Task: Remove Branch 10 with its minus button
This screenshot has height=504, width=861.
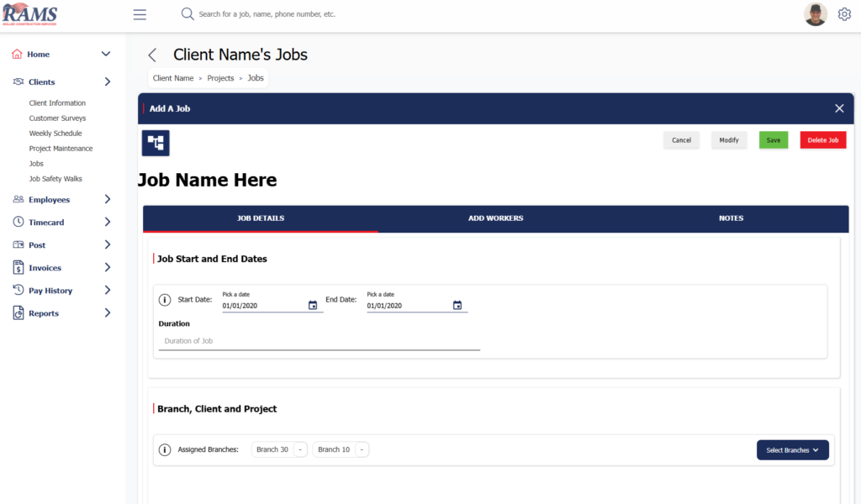Action: click(362, 449)
